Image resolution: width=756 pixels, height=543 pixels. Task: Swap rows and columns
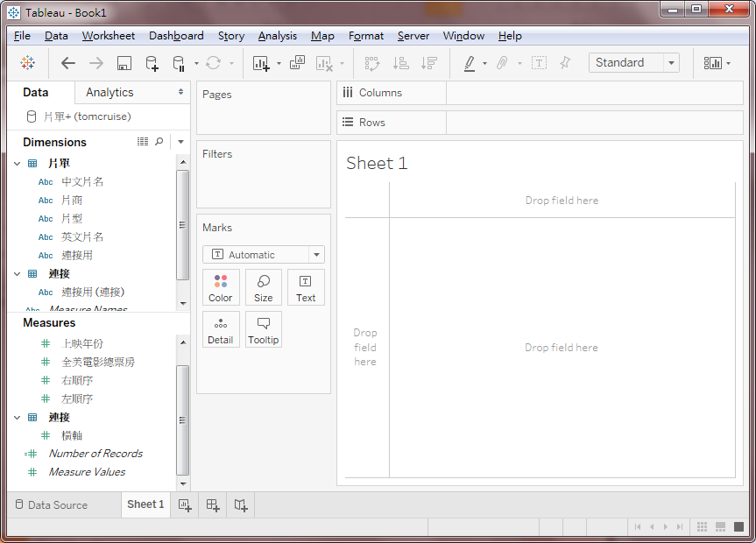pos(371,63)
